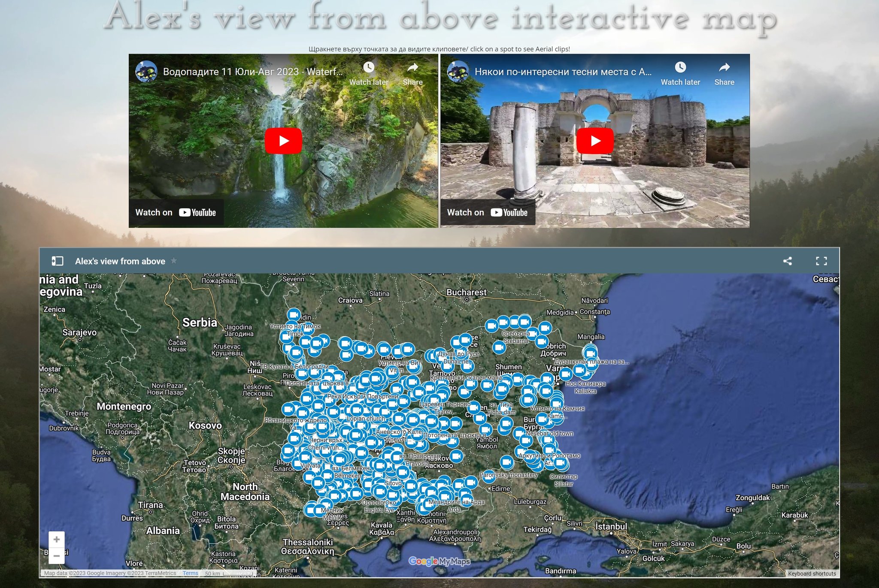The height and width of the screenshot is (588, 879).
Task: Click the waterfall video channel avatar
Action: (146, 71)
